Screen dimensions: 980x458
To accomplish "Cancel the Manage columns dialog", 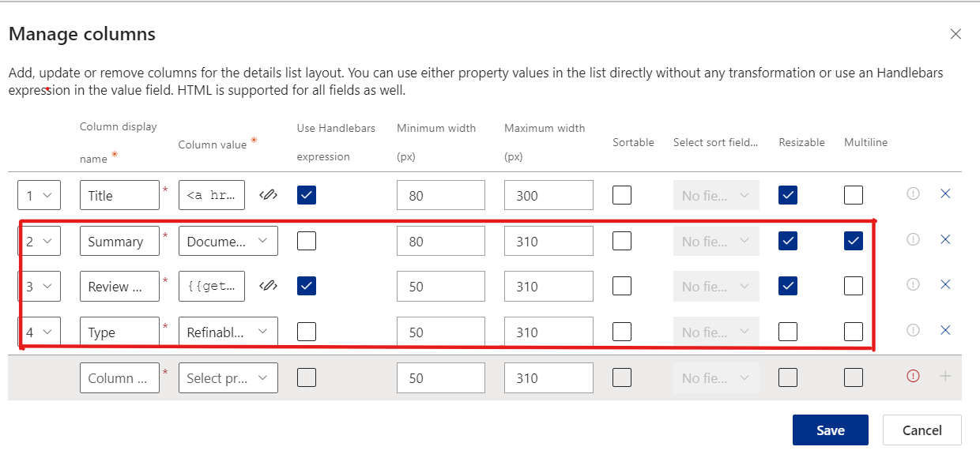I will (x=922, y=430).
